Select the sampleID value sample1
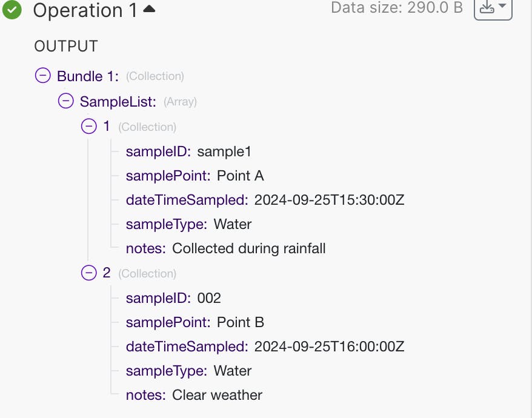The image size is (532, 418). pyautogui.click(x=224, y=151)
